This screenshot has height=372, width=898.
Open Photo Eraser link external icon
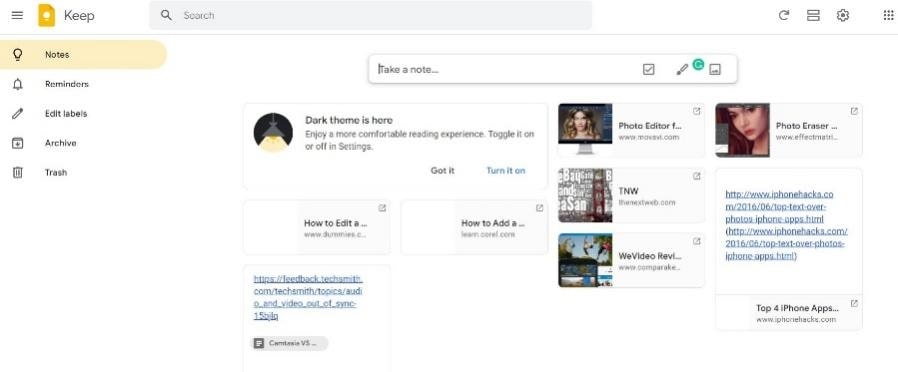854,111
